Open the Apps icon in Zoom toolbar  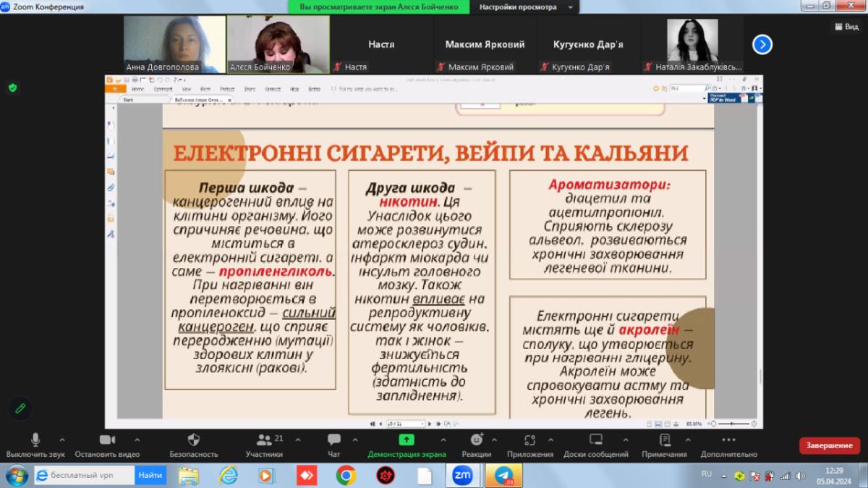click(x=529, y=440)
